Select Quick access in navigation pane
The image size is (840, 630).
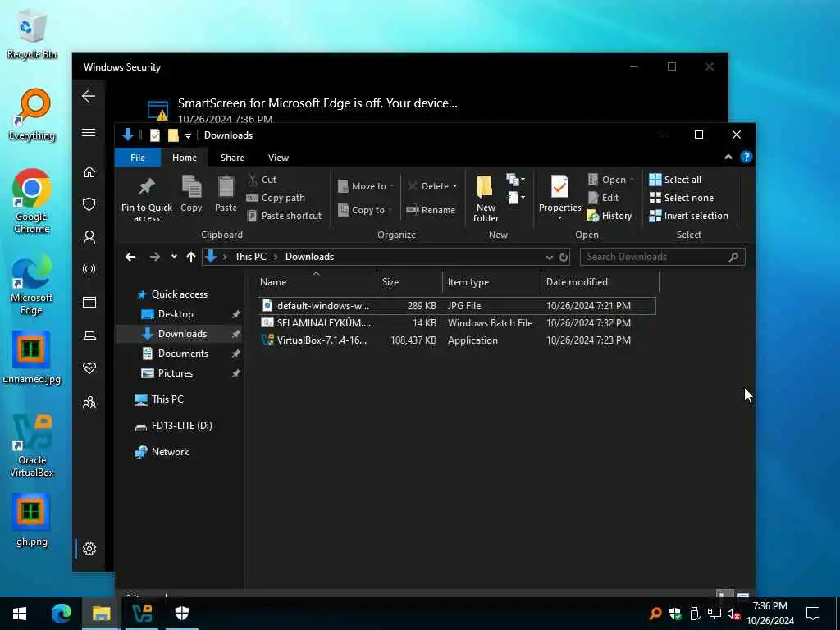coord(179,294)
